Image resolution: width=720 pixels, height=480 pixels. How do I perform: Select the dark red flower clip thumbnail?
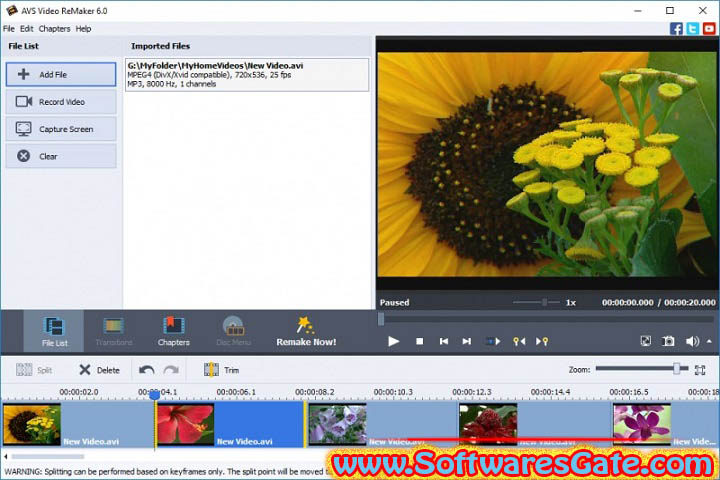pos(488,425)
